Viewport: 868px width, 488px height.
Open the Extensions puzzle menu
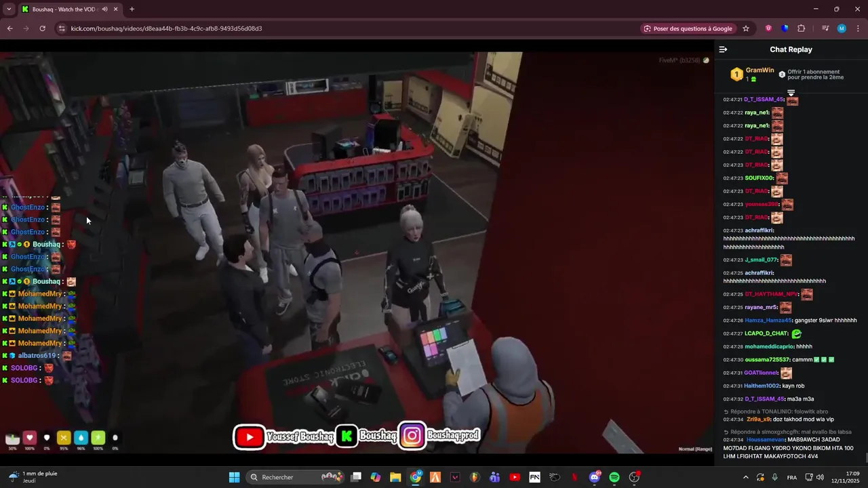pos(801,28)
